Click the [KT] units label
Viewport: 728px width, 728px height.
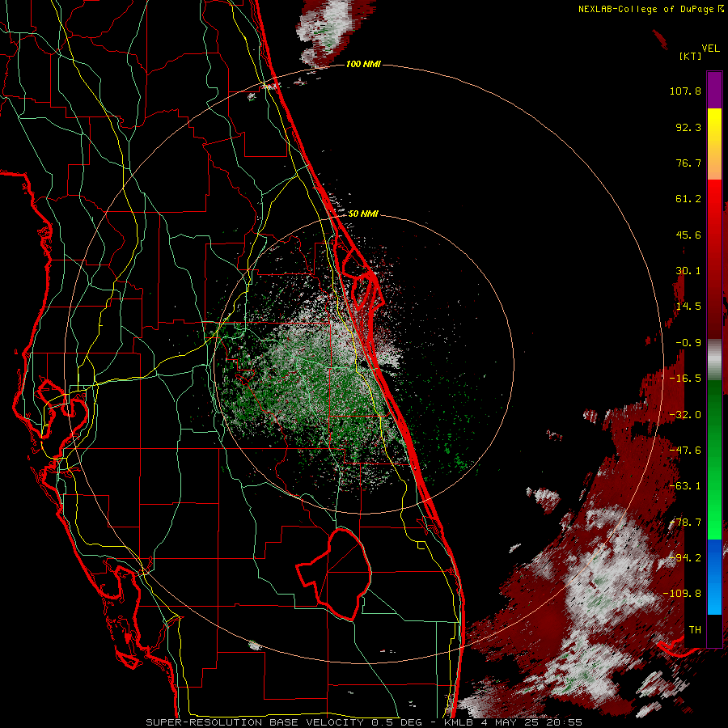click(691, 56)
